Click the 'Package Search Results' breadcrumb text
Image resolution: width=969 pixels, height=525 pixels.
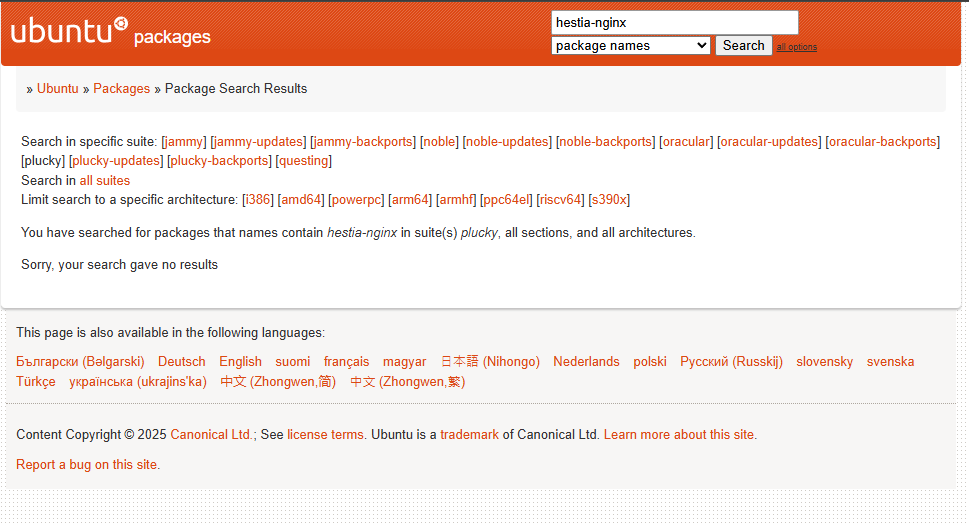236,88
